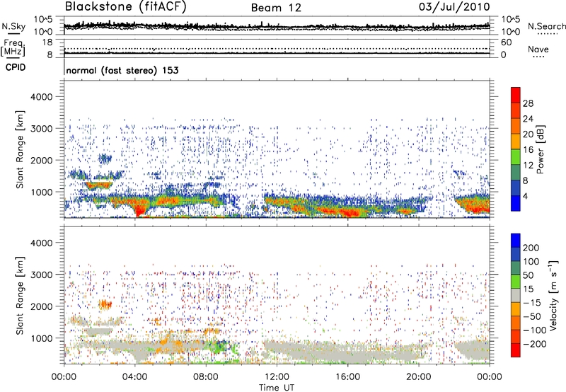Click the blue power patch near 2000 km range
This screenshot has height=392, width=566.
pos(105,158)
